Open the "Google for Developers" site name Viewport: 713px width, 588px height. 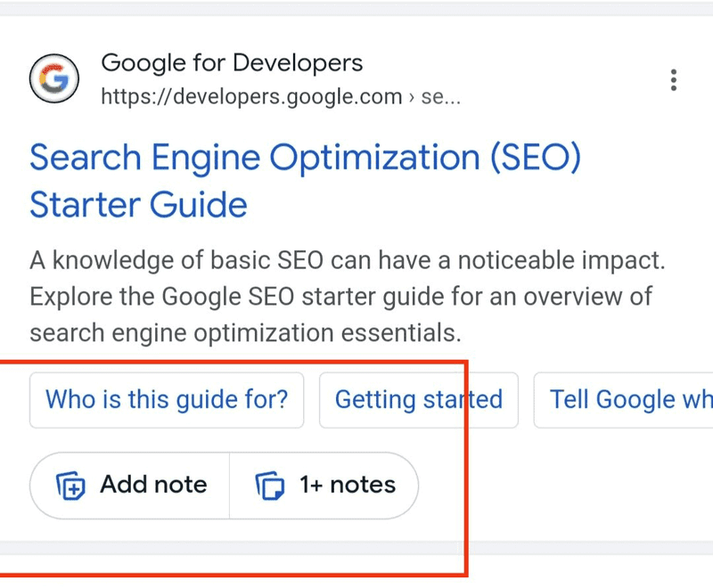click(x=232, y=62)
